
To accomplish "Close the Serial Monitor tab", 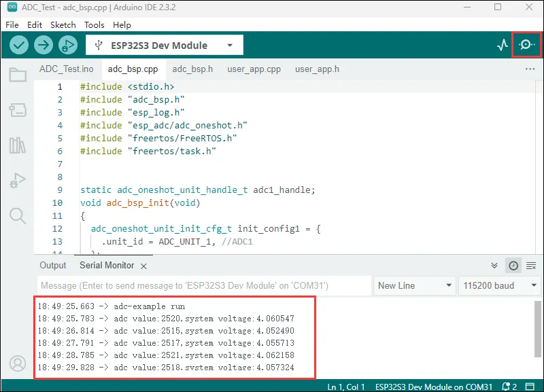I will click(143, 266).
